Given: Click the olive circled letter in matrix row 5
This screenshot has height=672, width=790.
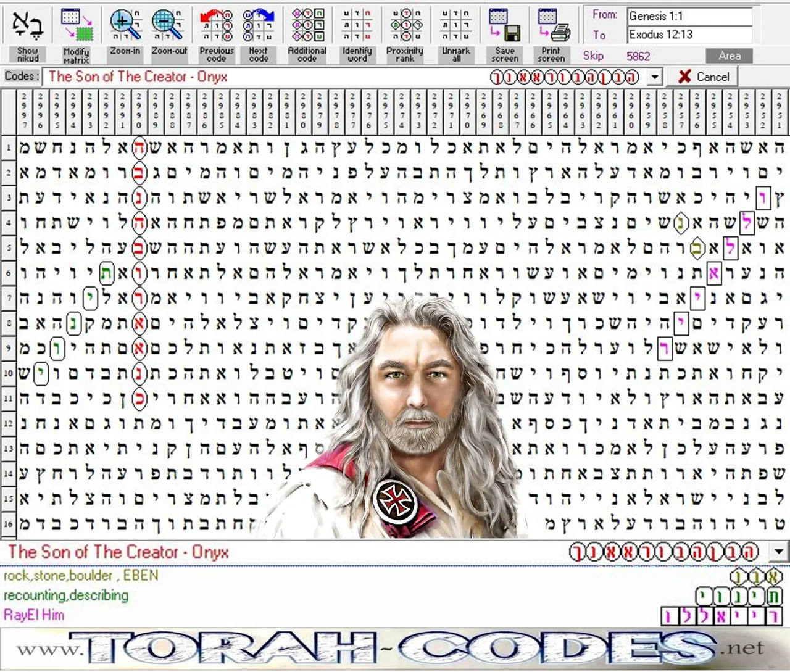Looking at the screenshot, I should point(697,248).
